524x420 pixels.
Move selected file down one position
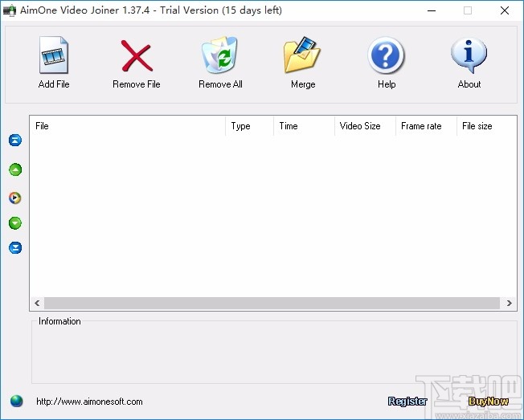pos(15,223)
